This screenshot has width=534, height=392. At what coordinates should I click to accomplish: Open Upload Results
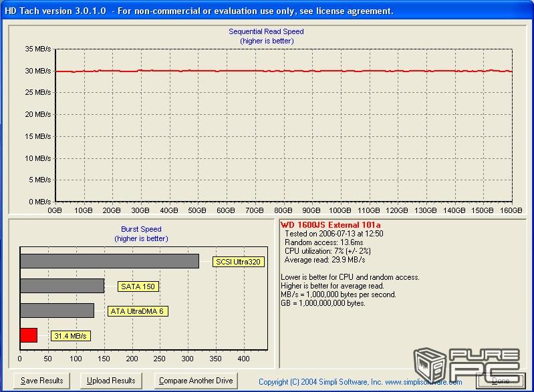pyautogui.click(x=111, y=381)
